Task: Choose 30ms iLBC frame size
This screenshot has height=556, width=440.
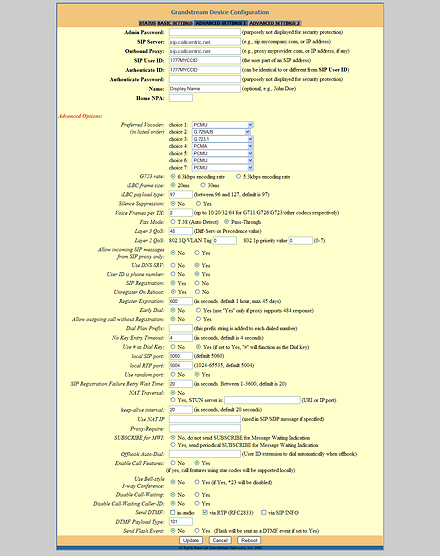Action: [203, 185]
